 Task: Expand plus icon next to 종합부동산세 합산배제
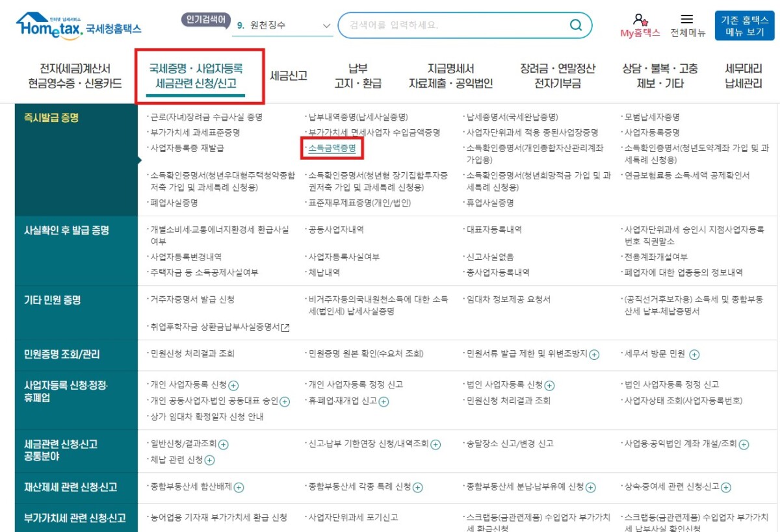point(239,487)
